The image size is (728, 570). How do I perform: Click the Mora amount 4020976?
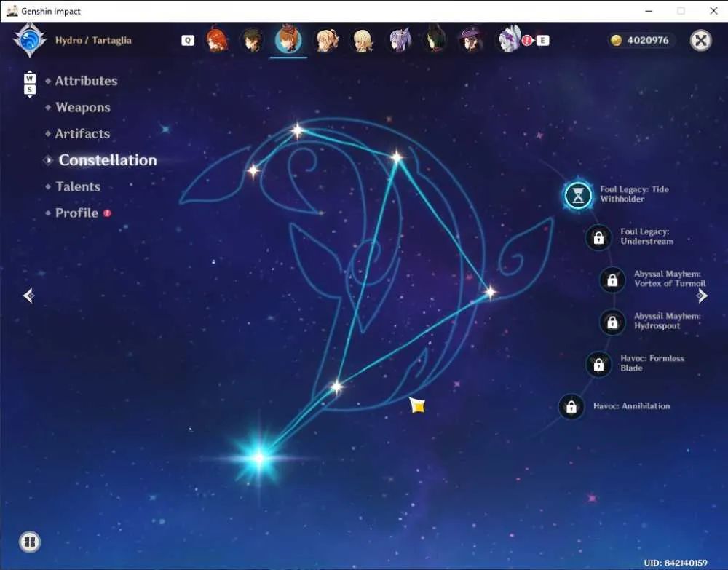tap(648, 40)
